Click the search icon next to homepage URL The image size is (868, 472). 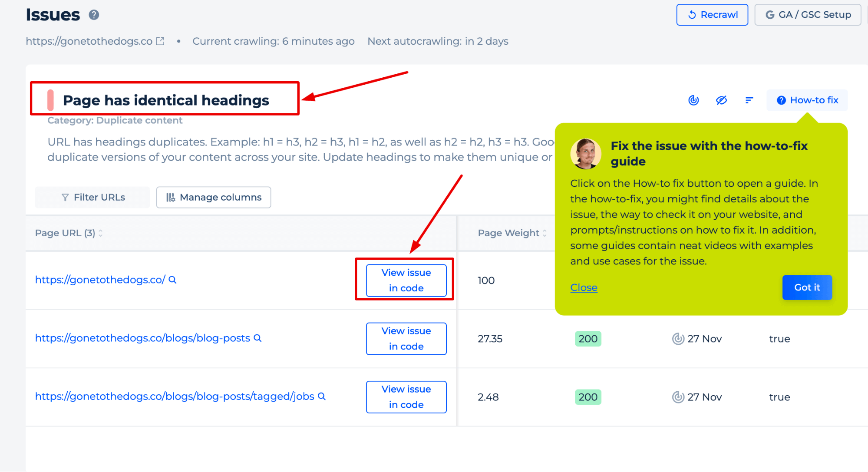coord(173,280)
